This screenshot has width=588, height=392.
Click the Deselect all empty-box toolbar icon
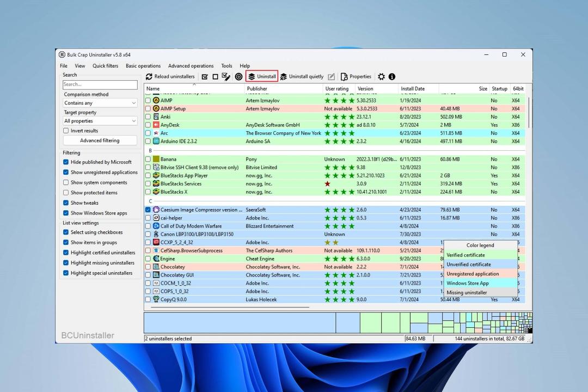(x=215, y=77)
